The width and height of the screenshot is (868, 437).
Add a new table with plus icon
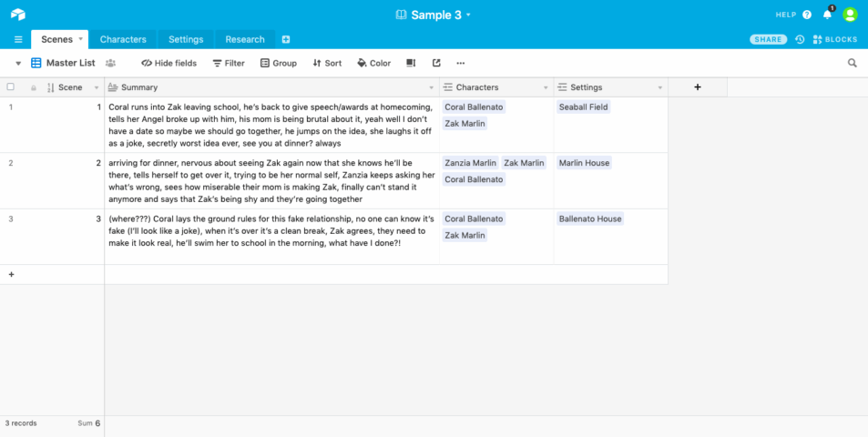286,39
